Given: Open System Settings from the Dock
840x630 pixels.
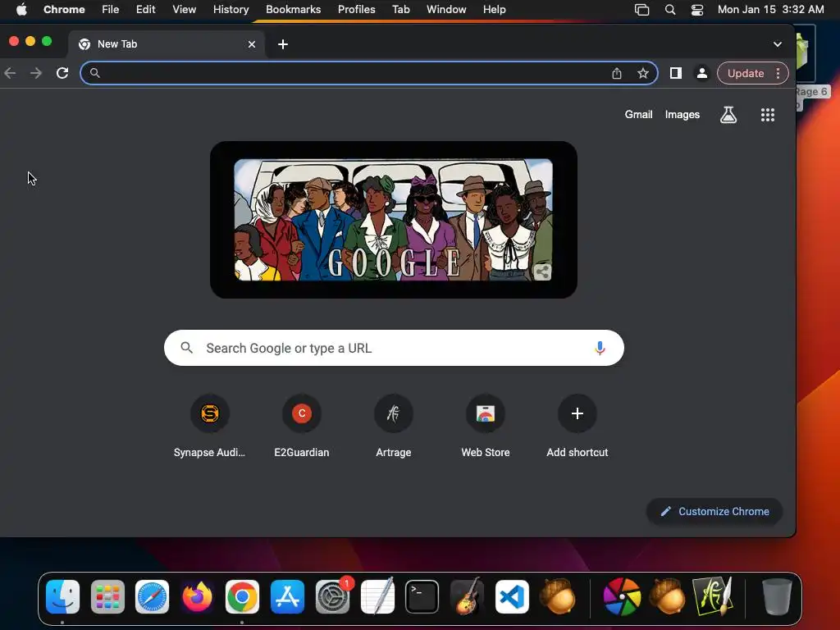Looking at the screenshot, I should (x=333, y=597).
